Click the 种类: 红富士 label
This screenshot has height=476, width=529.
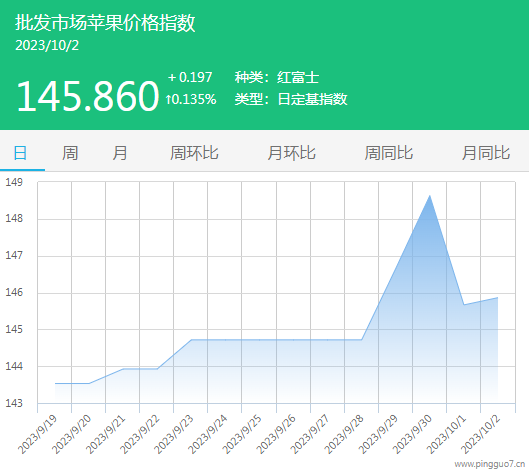coord(277,77)
